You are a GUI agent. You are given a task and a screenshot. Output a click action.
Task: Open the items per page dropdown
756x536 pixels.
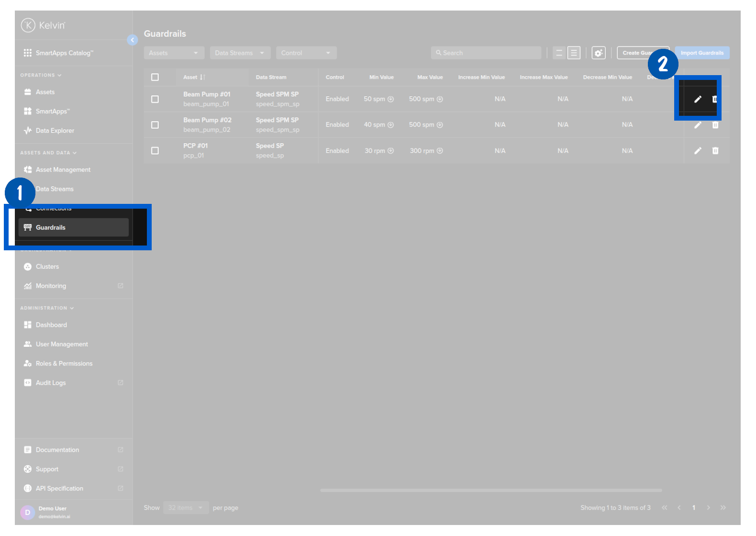point(186,508)
